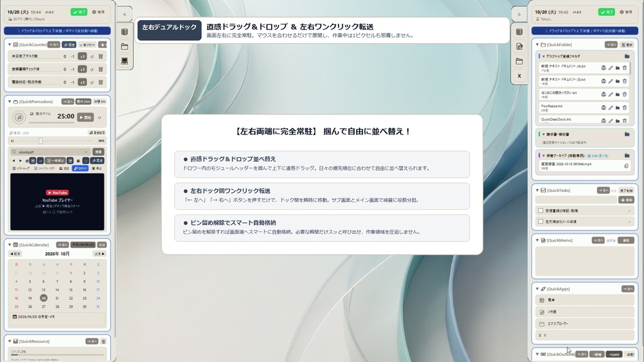Open calculator icon on left dock tab strip
This screenshot has width=644, height=362.
click(x=125, y=31)
